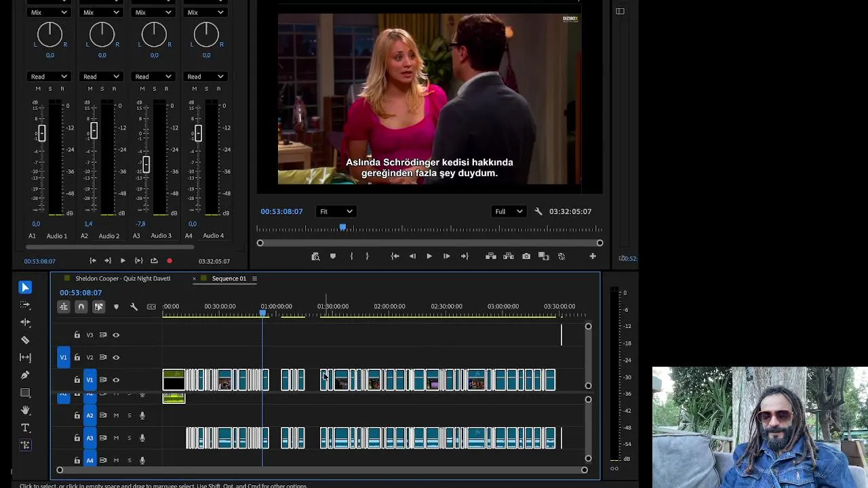868x488 pixels.
Task: Toggle insert sequences as nests
Action: (64, 307)
